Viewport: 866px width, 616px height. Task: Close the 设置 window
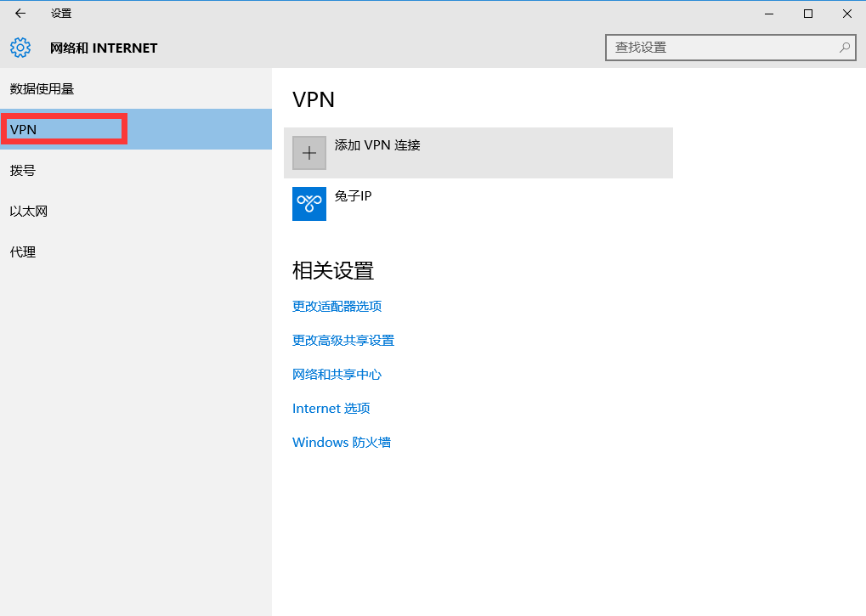pyautogui.click(x=846, y=14)
